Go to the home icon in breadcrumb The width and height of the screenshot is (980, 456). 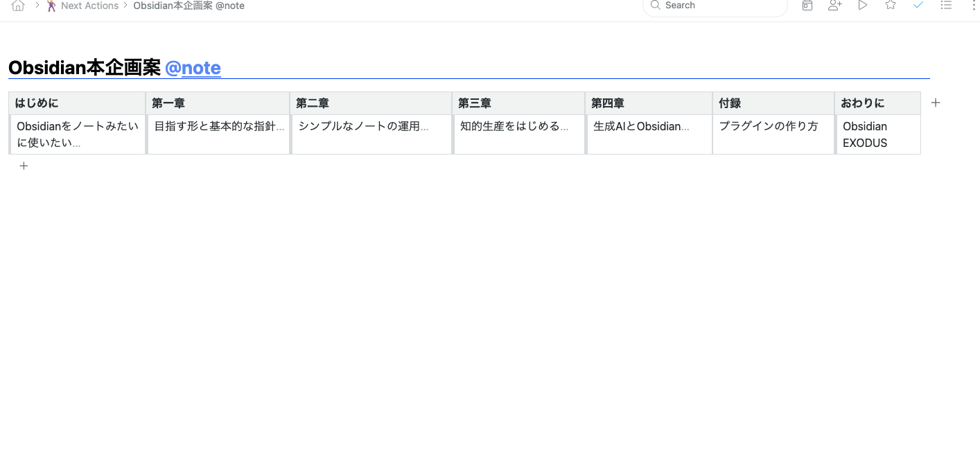pos(18,6)
